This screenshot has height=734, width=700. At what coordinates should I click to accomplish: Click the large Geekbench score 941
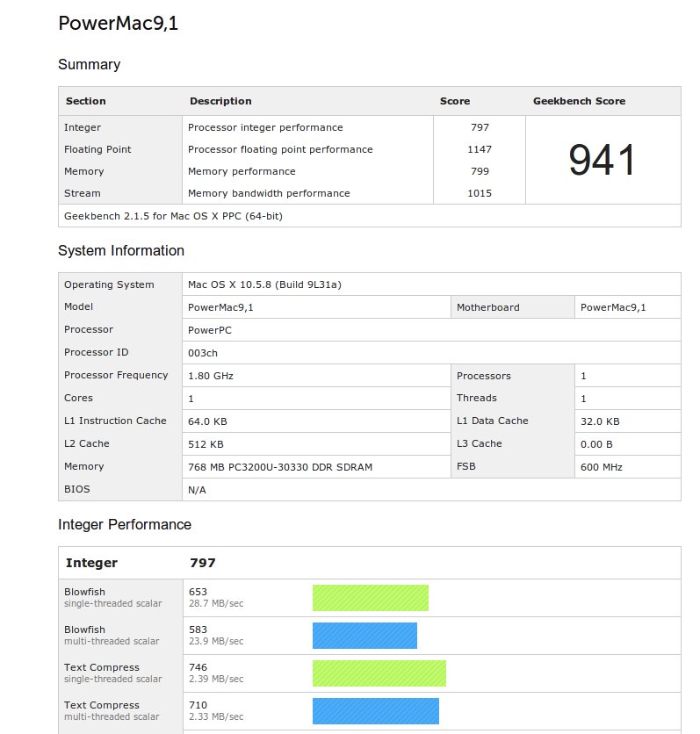tap(603, 160)
